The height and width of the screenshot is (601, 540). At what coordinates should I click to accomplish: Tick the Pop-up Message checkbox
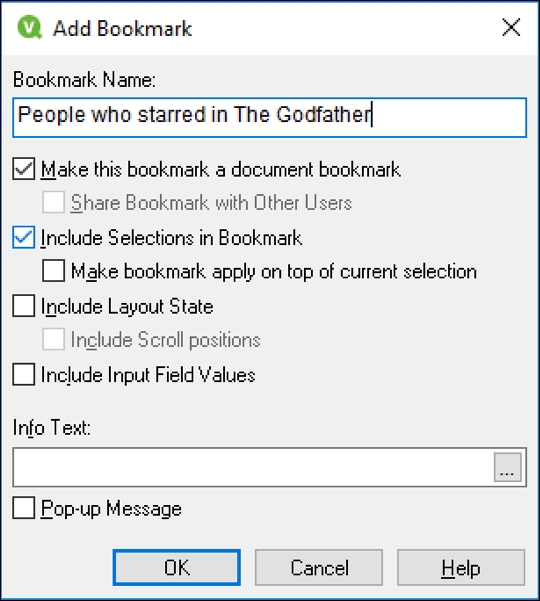point(24,508)
